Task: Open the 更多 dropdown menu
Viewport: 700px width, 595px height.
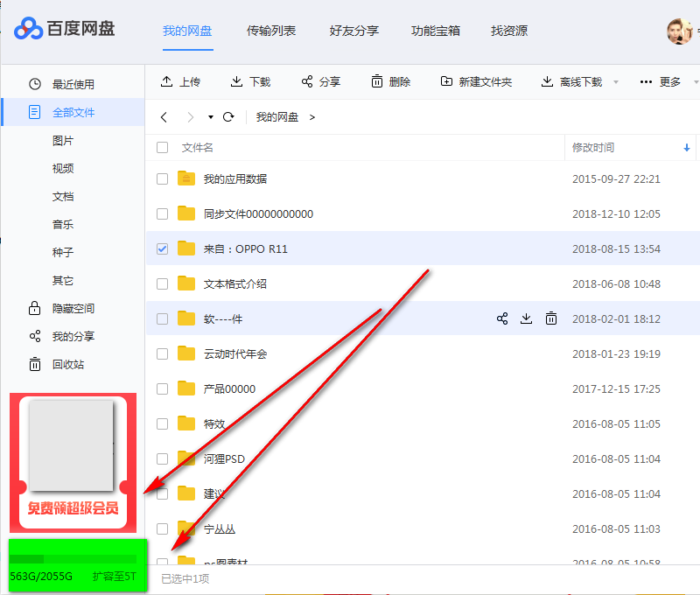Action: tap(661, 81)
